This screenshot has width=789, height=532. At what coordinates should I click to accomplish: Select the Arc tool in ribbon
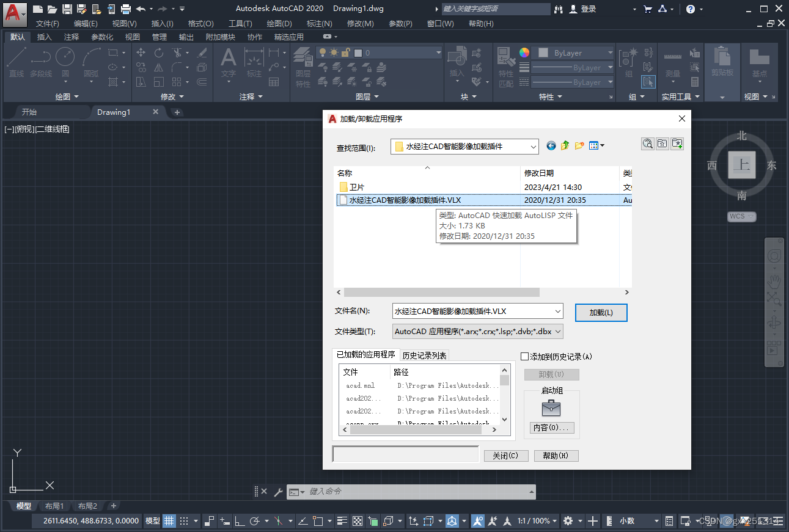click(x=91, y=63)
